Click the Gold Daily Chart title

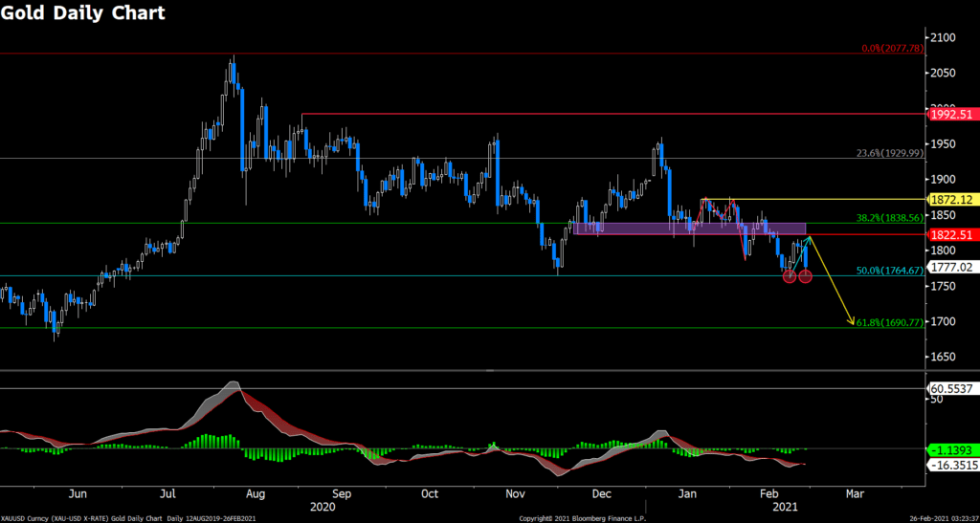pos(83,12)
